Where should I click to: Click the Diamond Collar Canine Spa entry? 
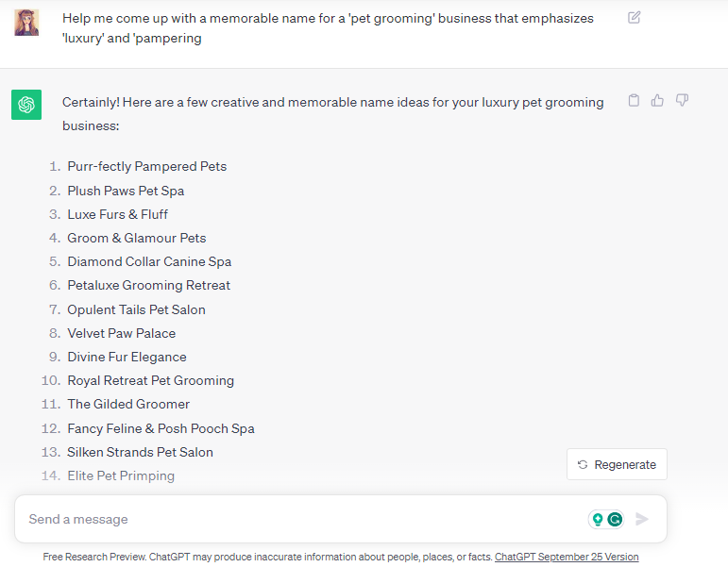pyautogui.click(x=149, y=261)
